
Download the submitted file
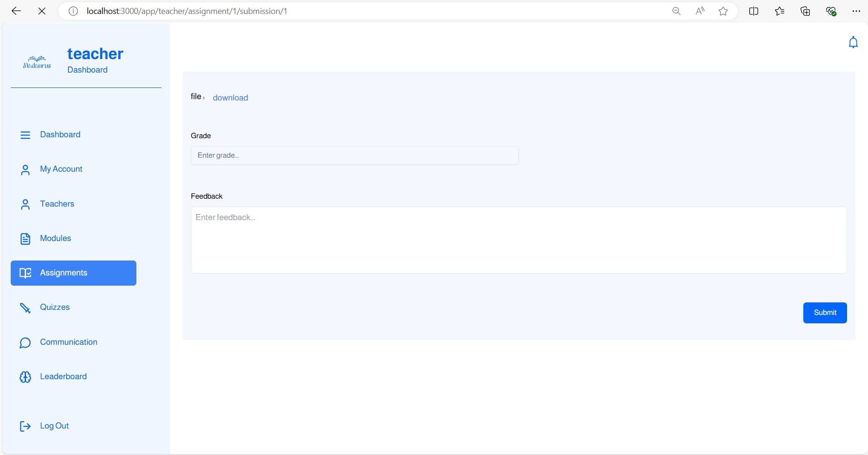tap(230, 98)
